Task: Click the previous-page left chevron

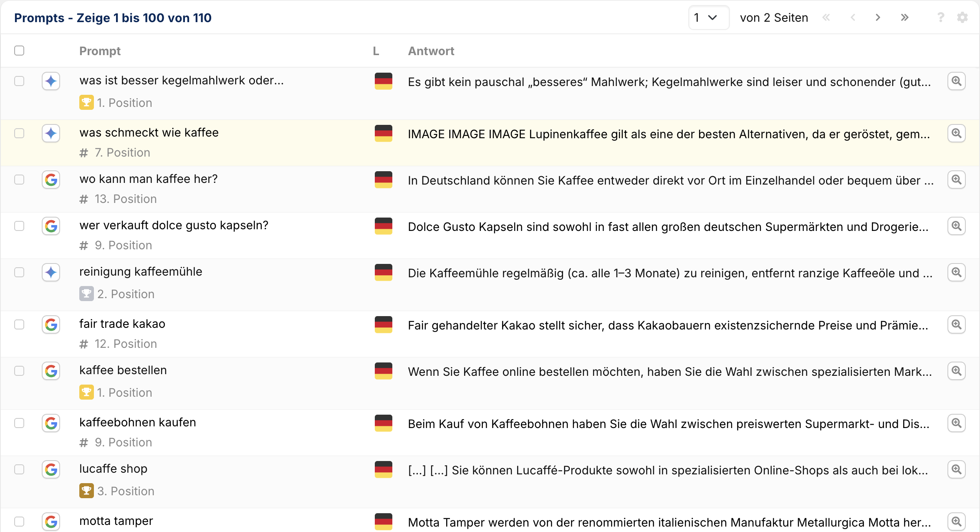Action: point(852,18)
